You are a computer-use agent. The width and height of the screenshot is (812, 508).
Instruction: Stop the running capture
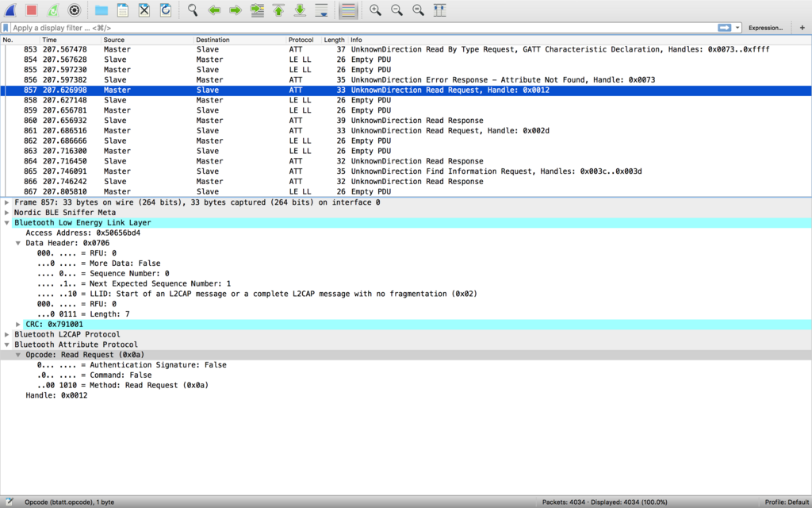click(32, 10)
